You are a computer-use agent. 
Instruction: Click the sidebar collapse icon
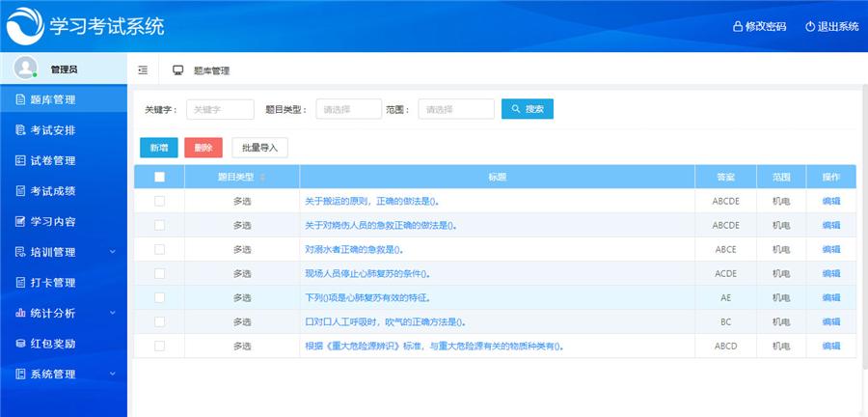point(143,70)
